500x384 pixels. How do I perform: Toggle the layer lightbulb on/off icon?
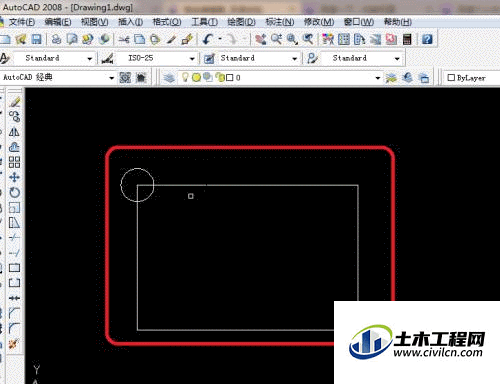185,77
